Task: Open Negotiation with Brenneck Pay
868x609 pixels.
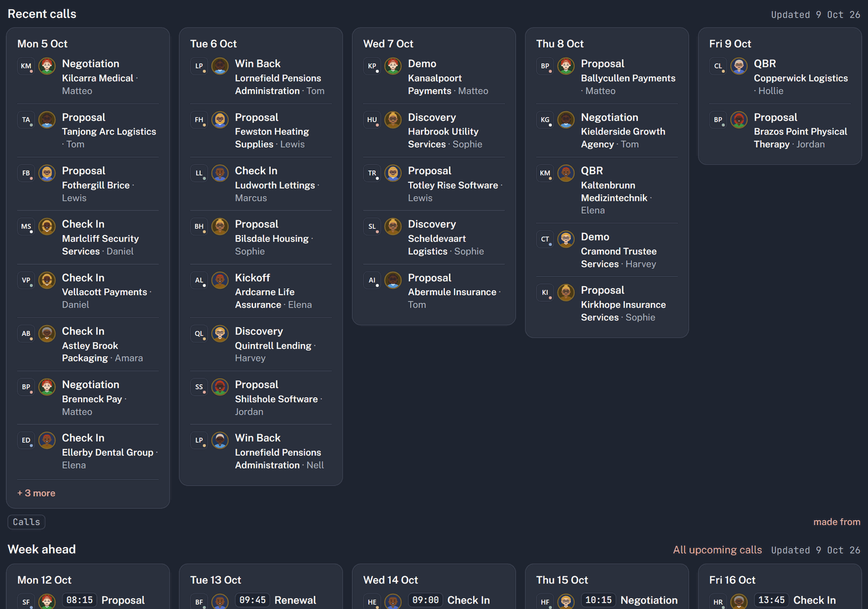Action: tap(88, 398)
